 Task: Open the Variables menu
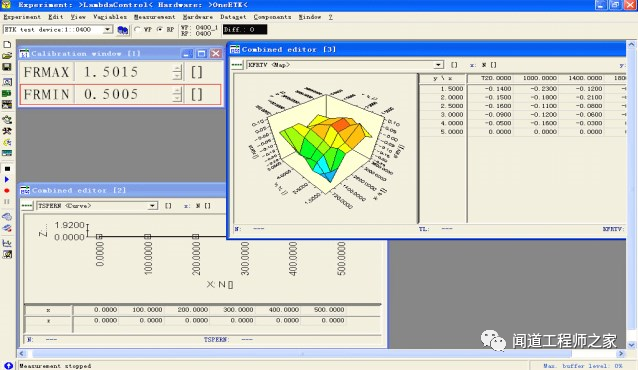(x=110, y=17)
